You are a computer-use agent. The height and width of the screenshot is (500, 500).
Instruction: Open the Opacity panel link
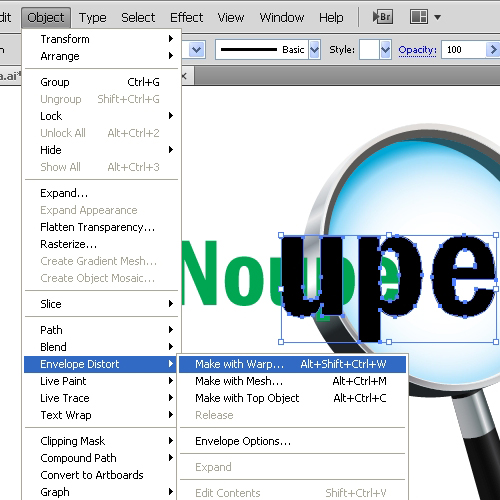click(417, 50)
